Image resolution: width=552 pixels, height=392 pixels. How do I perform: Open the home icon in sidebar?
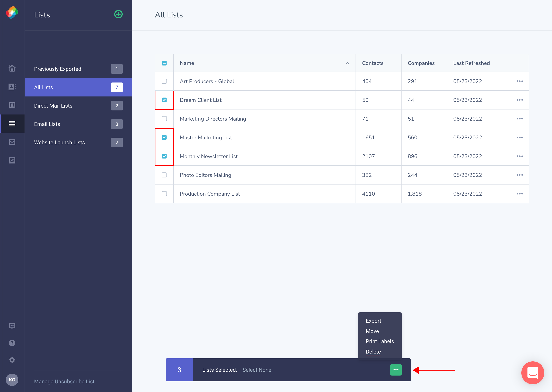(12, 68)
